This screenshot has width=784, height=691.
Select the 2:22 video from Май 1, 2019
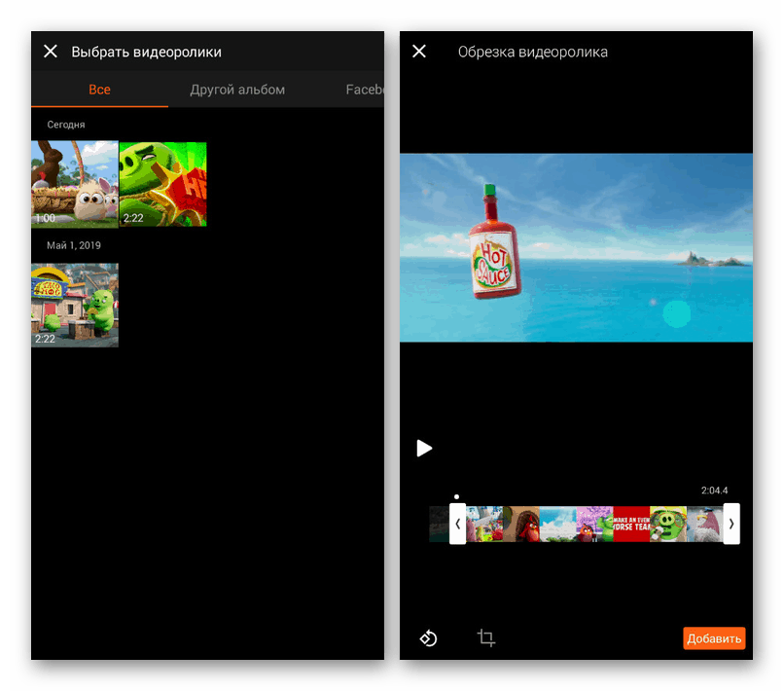[x=75, y=306]
